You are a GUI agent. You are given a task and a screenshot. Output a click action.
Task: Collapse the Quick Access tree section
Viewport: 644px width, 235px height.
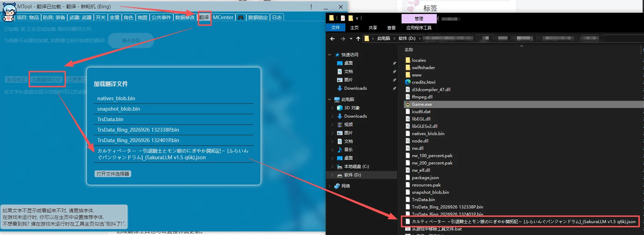pos(330,55)
